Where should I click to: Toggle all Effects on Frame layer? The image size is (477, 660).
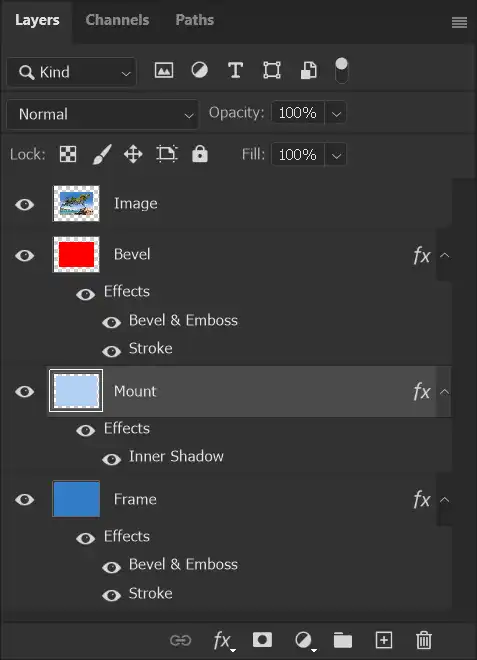[85, 538]
